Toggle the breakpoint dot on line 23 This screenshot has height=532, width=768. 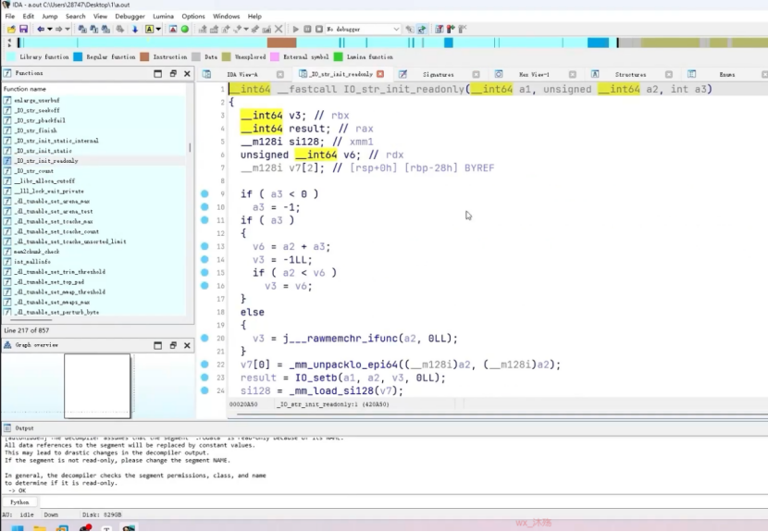coord(204,377)
